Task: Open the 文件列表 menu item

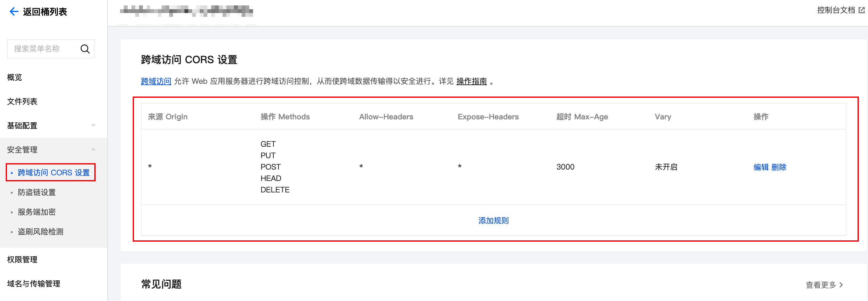Action: click(22, 102)
